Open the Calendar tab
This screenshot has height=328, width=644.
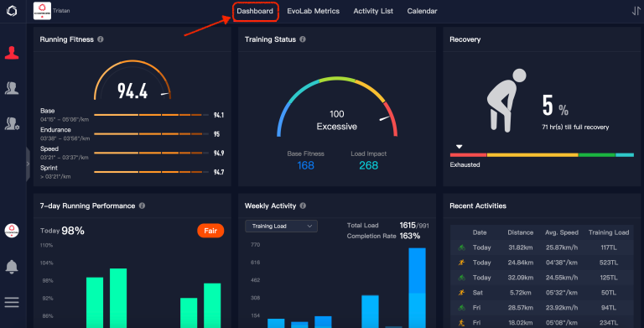(423, 11)
